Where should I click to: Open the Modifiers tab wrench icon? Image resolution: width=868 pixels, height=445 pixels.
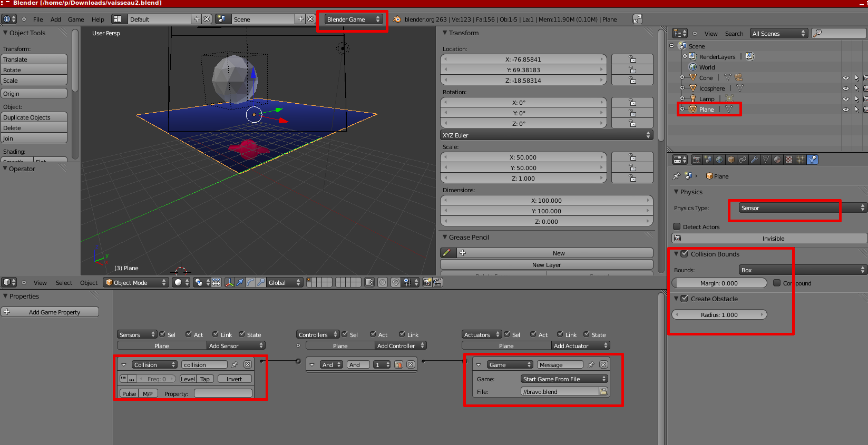pyautogui.click(x=754, y=160)
